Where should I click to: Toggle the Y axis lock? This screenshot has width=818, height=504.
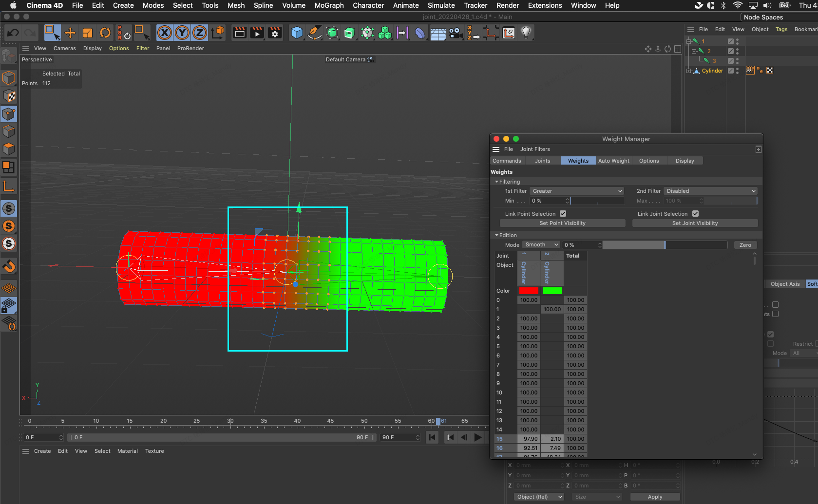pyautogui.click(x=182, y=33)
